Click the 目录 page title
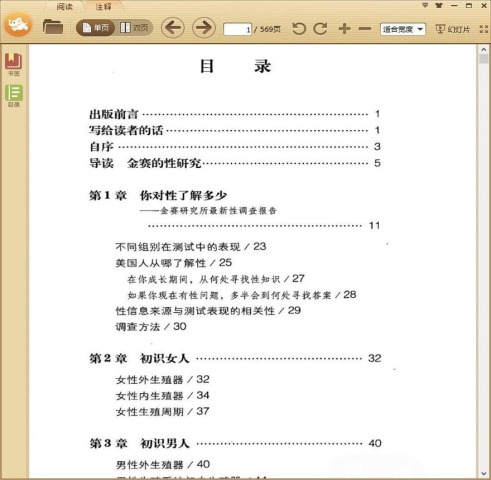 pos(235,66)
